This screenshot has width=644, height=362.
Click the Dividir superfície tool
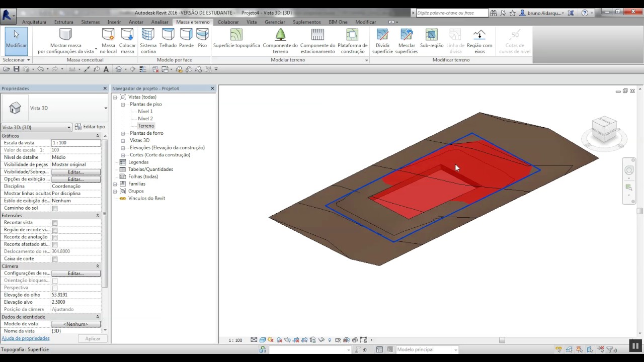click(382, 41)
